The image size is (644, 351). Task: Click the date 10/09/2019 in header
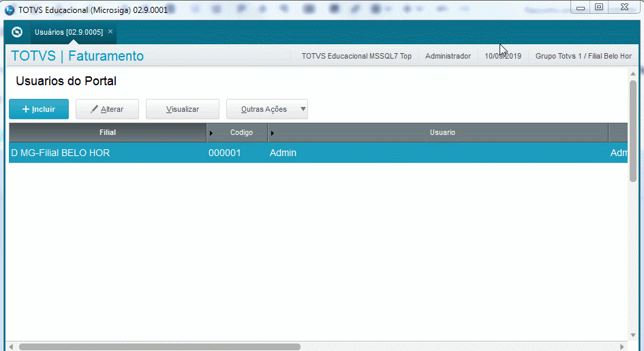[503, 57]
